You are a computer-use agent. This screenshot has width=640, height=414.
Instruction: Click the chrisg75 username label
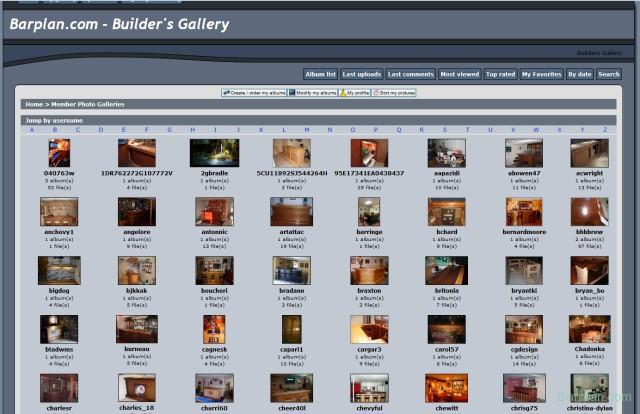[524, 408]
